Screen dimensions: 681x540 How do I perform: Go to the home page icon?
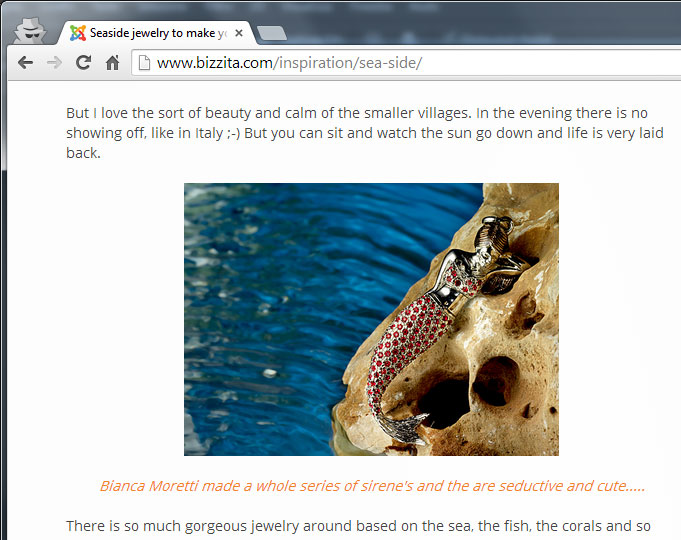112,63
